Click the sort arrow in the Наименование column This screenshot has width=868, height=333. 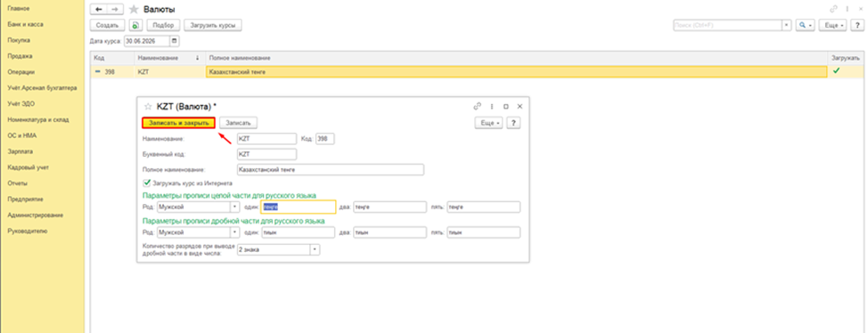click(198, 58)
